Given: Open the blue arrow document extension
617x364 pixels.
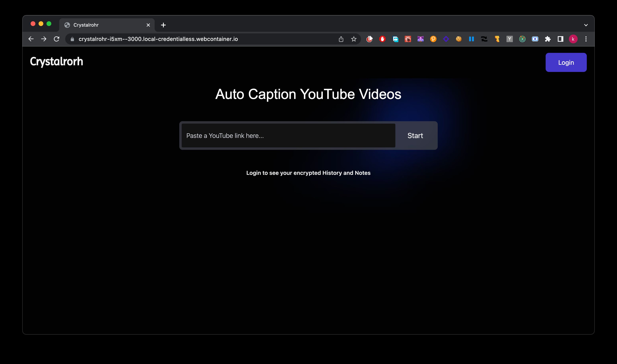Looking at the screenshot, I should click(x=395, y=39).
